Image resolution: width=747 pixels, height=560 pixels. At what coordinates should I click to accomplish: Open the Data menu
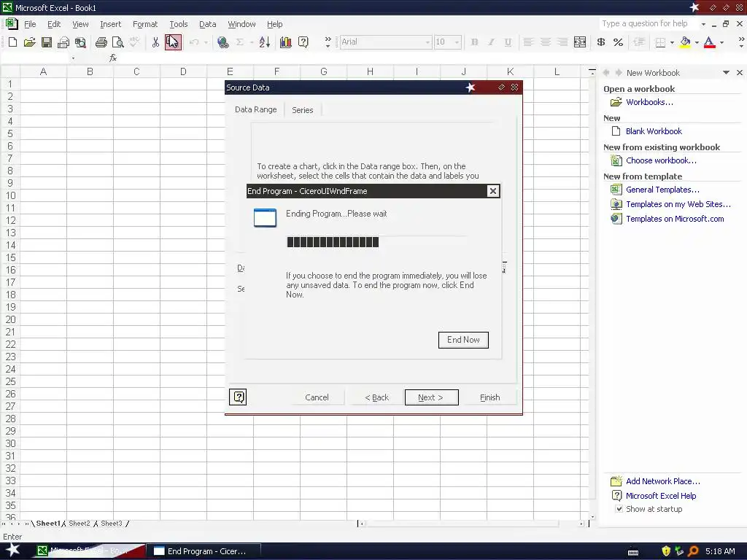tap(208, 24)
